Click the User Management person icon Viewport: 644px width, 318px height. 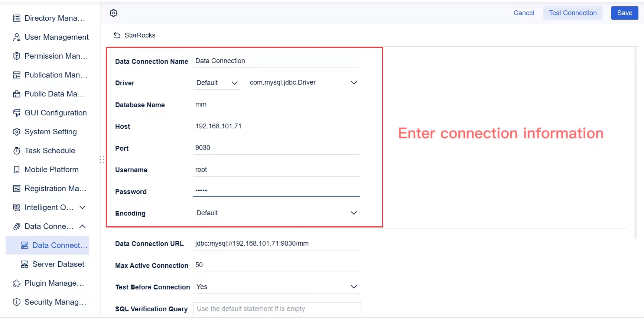(x=17, y=37)
